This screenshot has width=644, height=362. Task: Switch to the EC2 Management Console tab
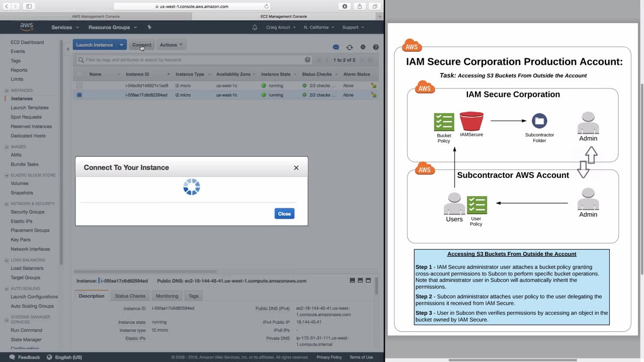click(284, 17)
